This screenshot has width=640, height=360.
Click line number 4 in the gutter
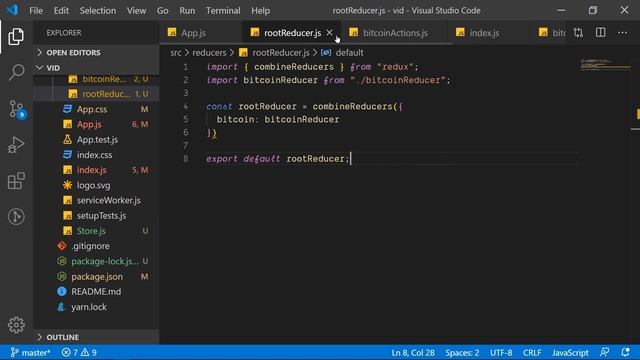point(185,106)
